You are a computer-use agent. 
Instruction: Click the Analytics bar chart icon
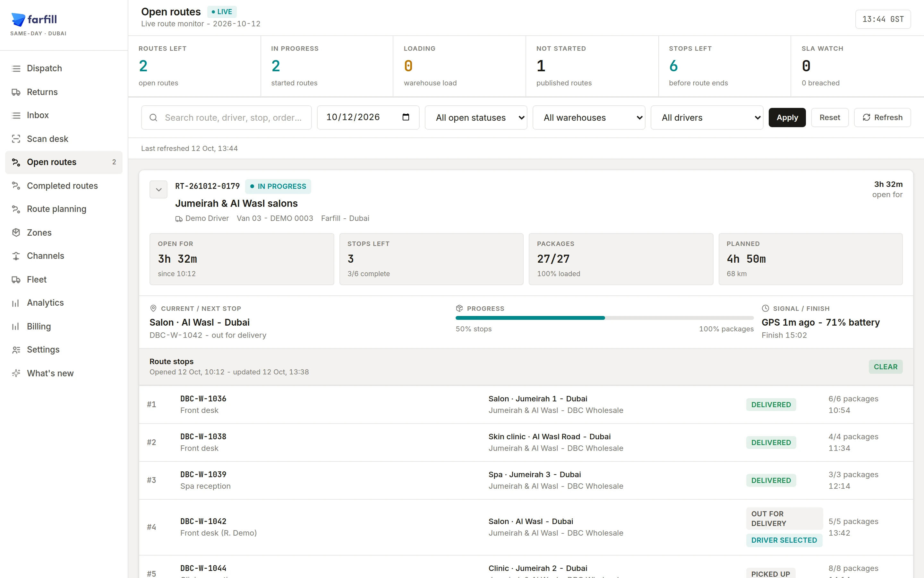[x=16, y=303]
